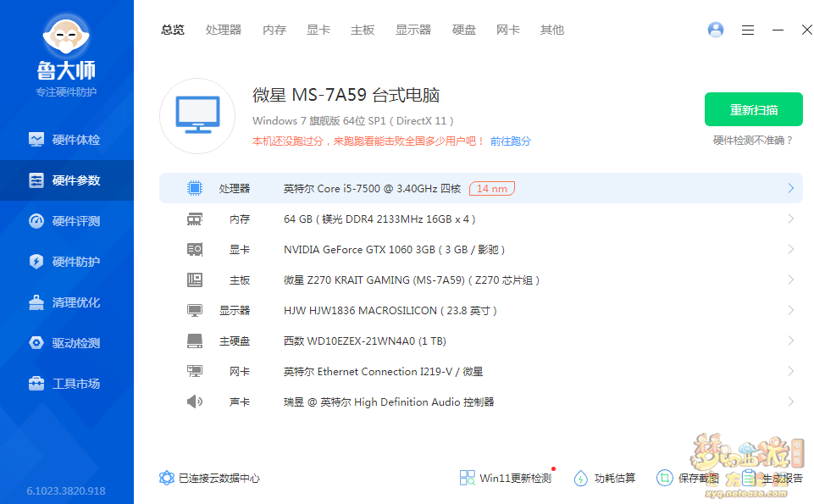This screenshot has width=814, height=504.
Task: Click the 硬件评测 gauge icon
Action: pyautogui.click(x=36, y=220)
